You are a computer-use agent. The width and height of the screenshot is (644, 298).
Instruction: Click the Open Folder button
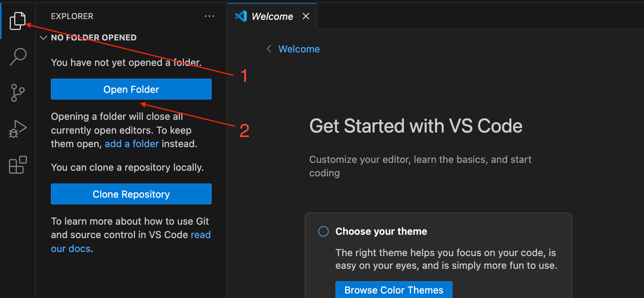[131, 89]
